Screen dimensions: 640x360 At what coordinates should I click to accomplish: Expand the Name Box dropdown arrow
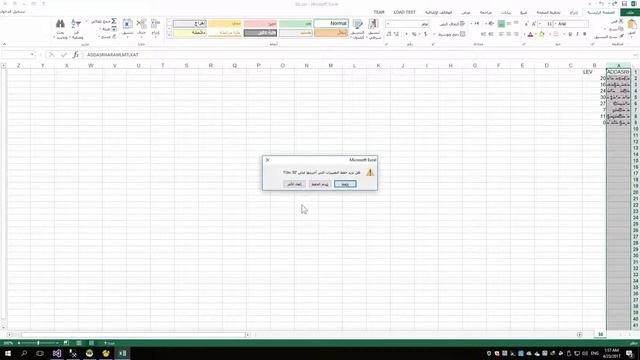pos(32,55)
